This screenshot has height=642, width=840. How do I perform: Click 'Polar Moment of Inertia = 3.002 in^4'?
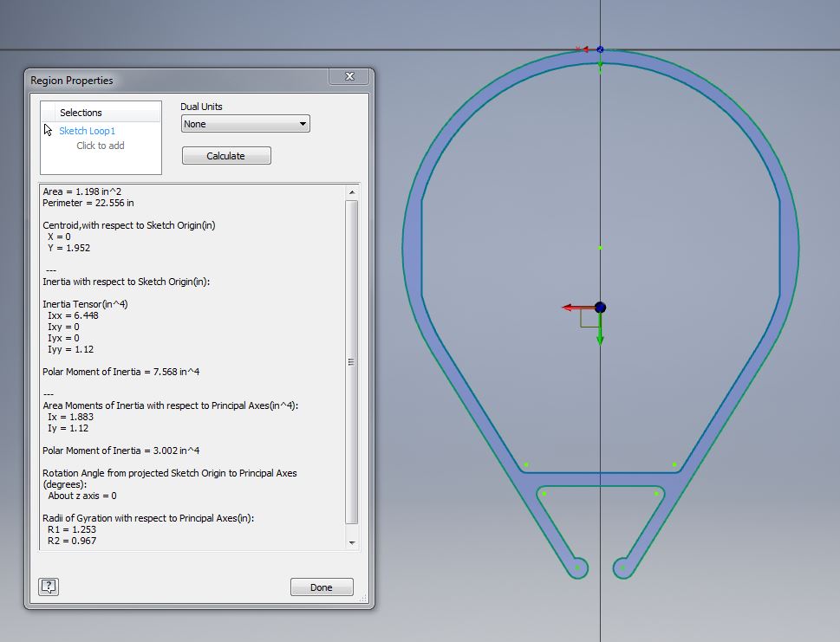point(121,451)
